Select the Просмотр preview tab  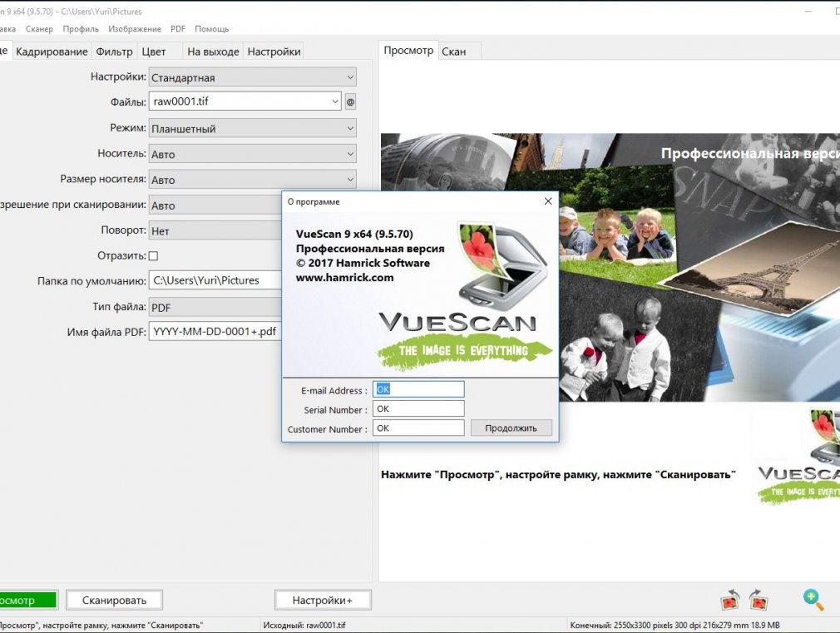point(408,51)
